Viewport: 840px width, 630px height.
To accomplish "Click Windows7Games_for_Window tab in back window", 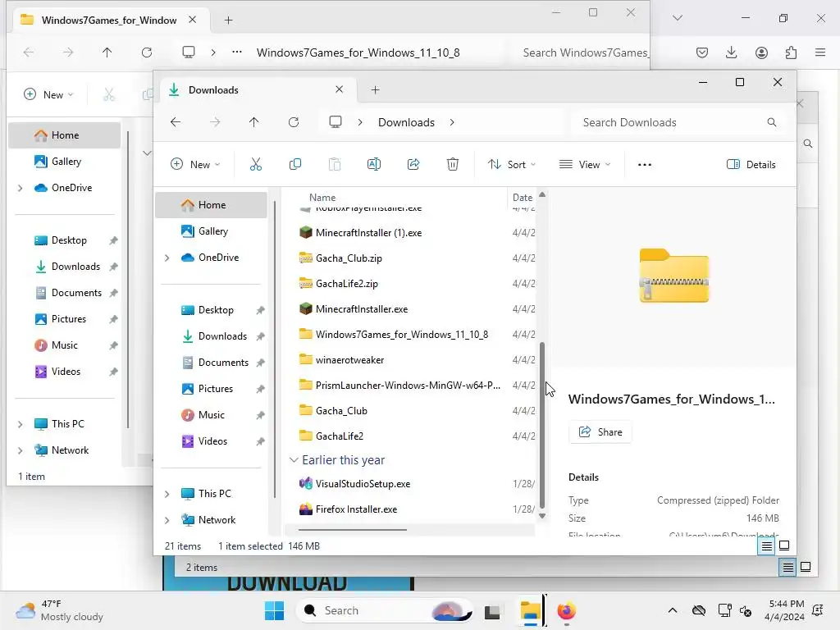I will [109, 21].
